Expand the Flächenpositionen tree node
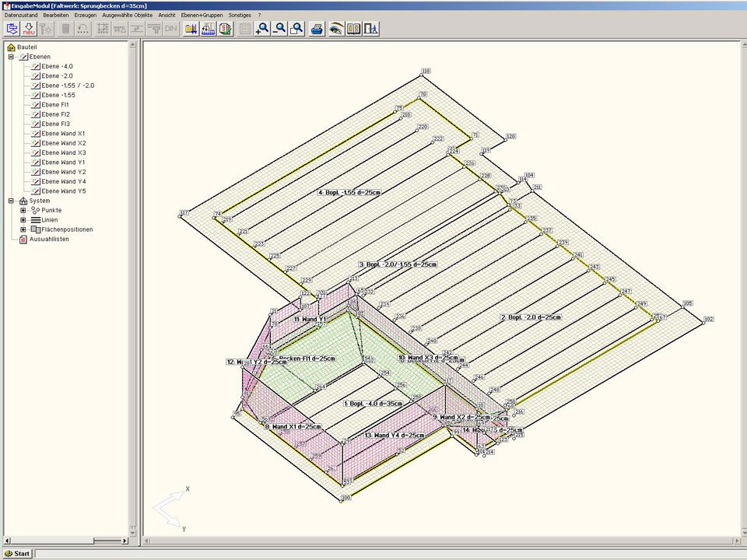747x560 pixels. point(23,229)
